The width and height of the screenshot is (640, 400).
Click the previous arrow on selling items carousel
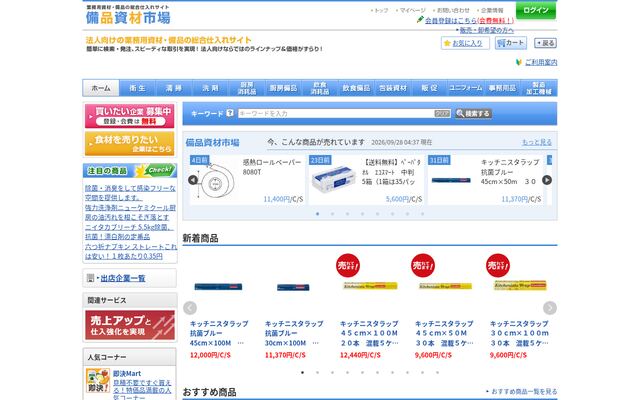coord(193,180)
